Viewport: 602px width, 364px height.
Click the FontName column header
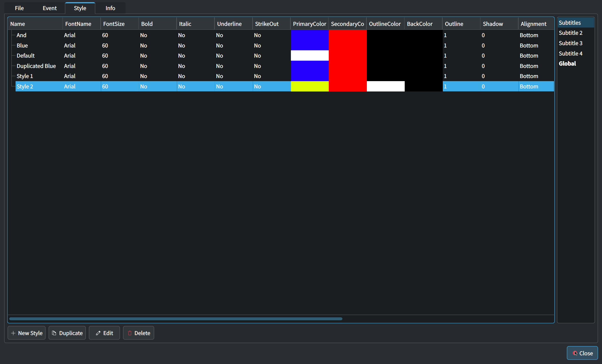(x=78, y=24)
